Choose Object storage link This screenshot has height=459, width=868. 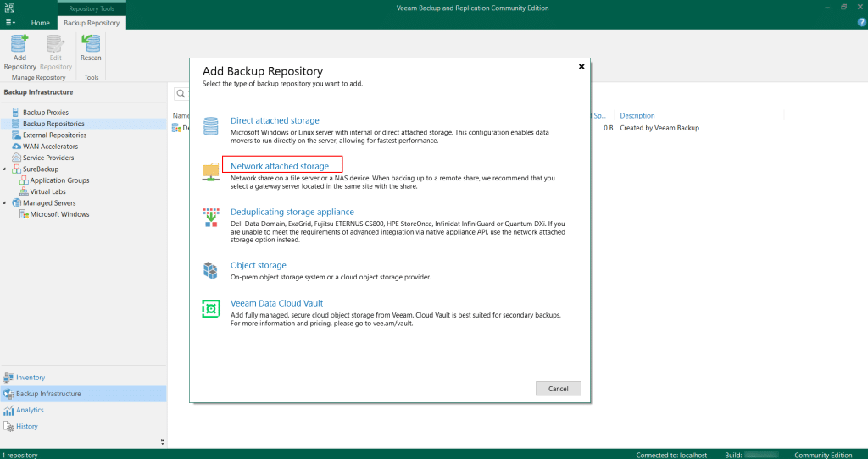258,265
